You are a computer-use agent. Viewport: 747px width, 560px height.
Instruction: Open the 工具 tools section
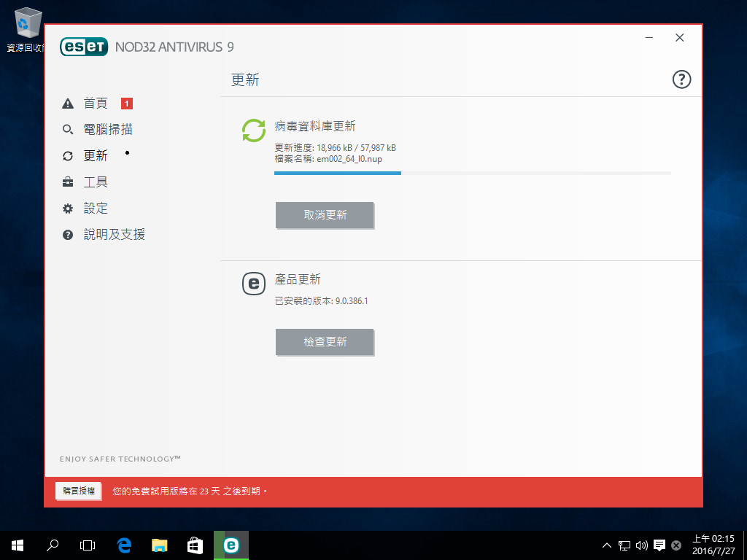(x=96, y=182)
